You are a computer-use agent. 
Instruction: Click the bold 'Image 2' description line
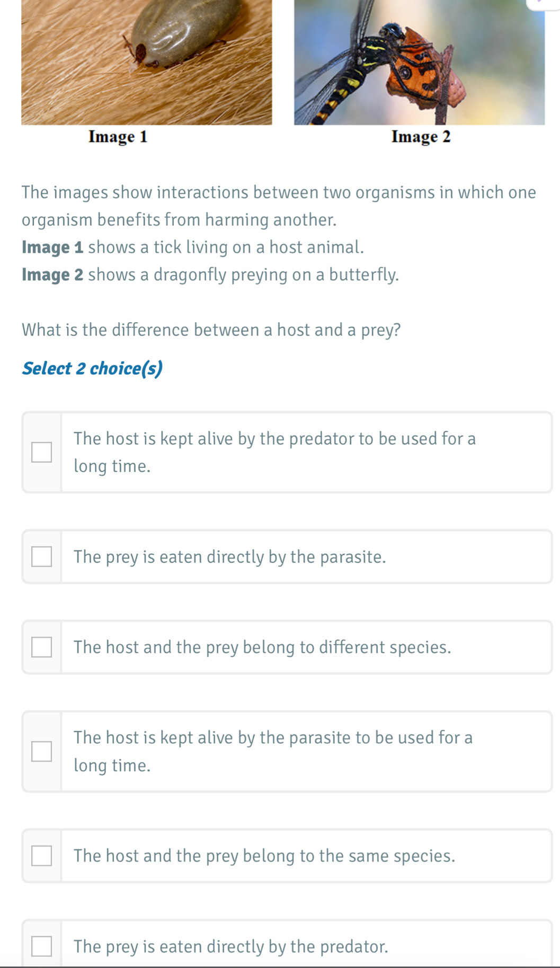pyautogui.click(x=210, y=275)
